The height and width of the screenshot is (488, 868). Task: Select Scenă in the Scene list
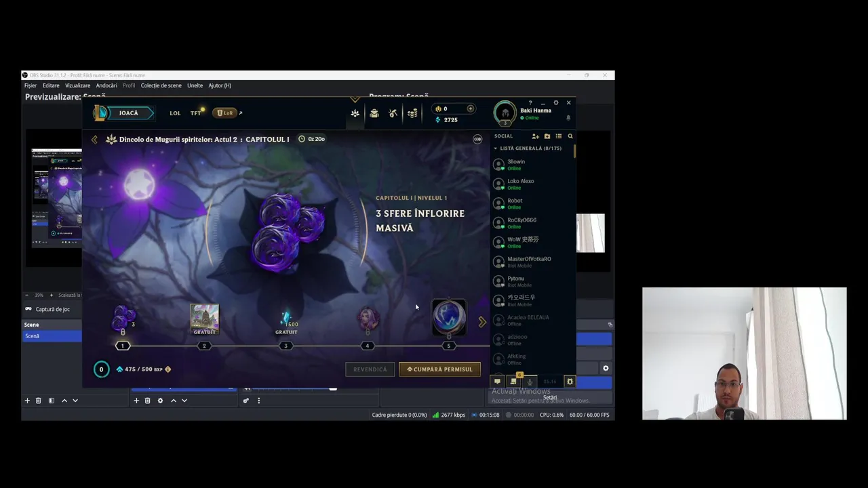(53, 336)
